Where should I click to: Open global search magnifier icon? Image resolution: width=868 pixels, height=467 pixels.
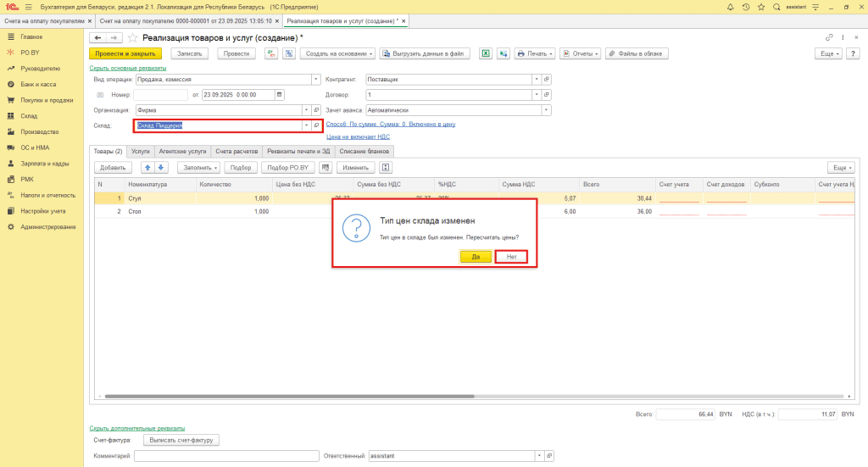(775, 7)
